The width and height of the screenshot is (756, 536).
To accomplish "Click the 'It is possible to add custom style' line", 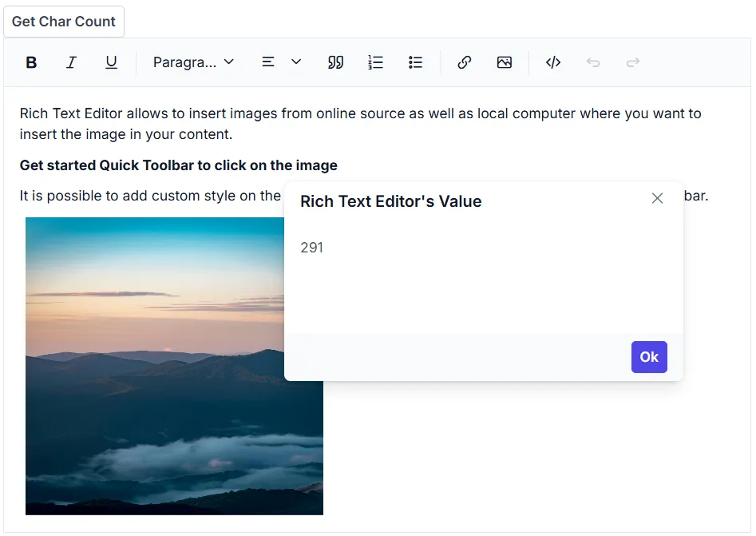I will [x=150, y=196].
